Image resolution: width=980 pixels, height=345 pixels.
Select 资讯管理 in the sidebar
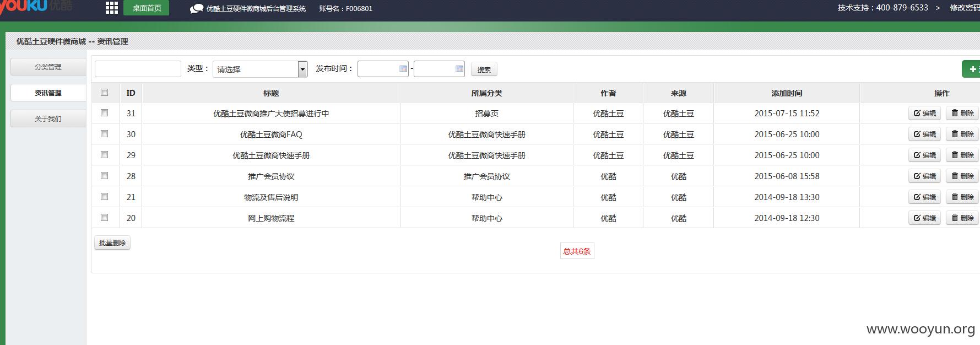click(48, 93)
